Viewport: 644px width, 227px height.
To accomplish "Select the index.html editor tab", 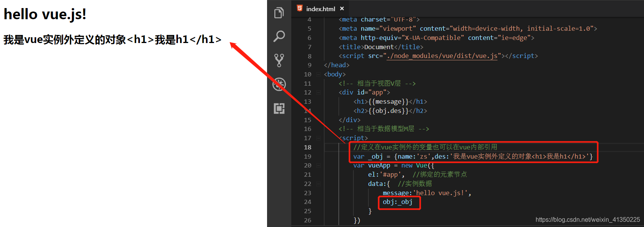I will click(x=320, y=8).
